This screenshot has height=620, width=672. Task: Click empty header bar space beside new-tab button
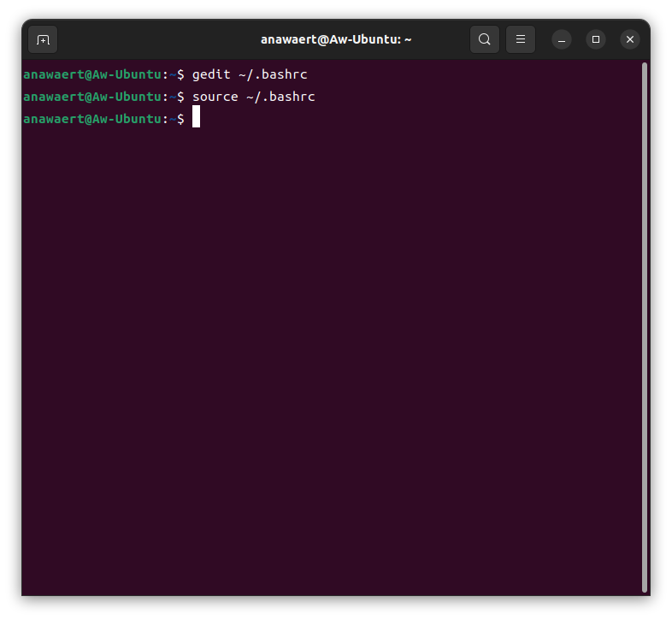coord(154,39)
